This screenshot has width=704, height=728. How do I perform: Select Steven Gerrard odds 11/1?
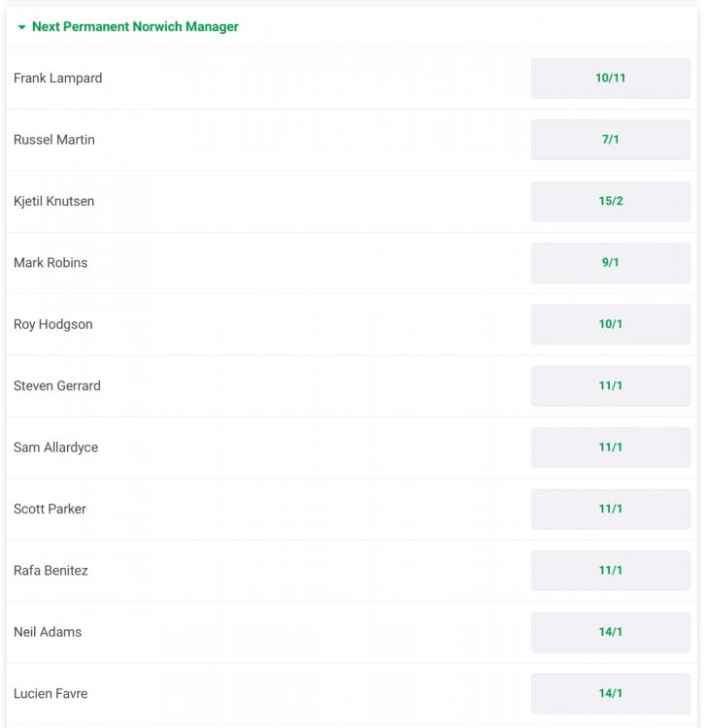[610, 386]
